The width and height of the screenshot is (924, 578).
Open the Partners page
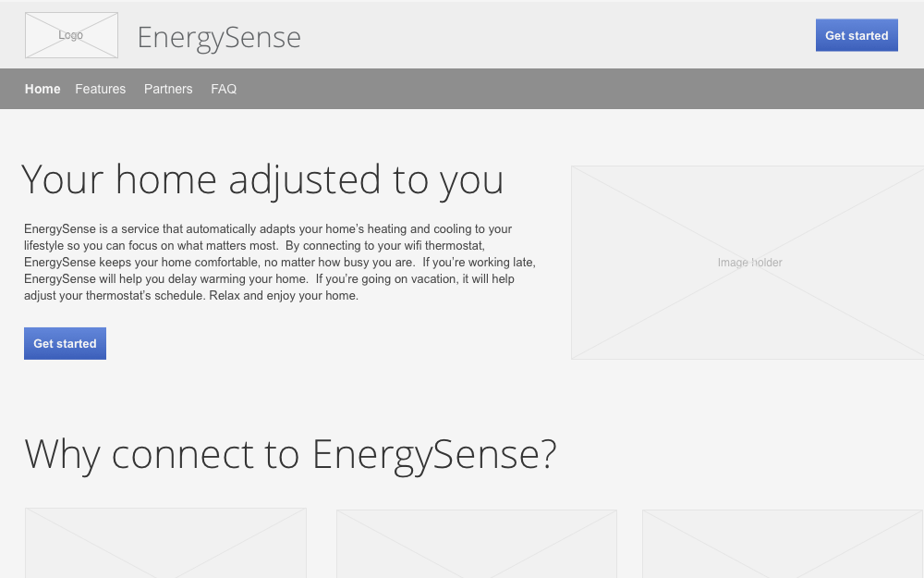[x=168, y=89]
